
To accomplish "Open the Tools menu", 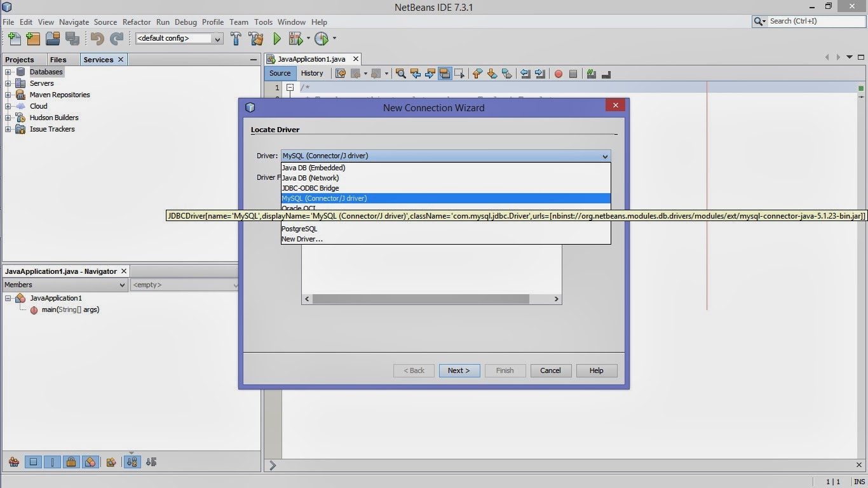I will tap(263, 22).
